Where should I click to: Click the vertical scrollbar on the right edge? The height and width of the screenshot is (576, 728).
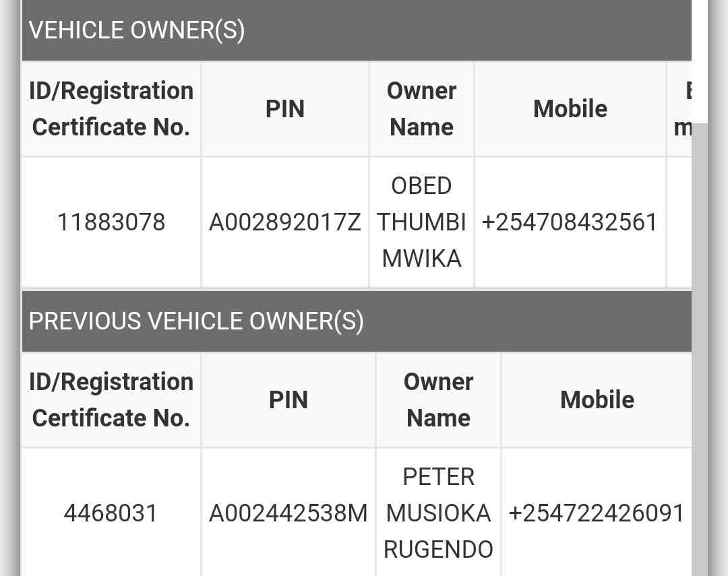click(x=700, y=337)
